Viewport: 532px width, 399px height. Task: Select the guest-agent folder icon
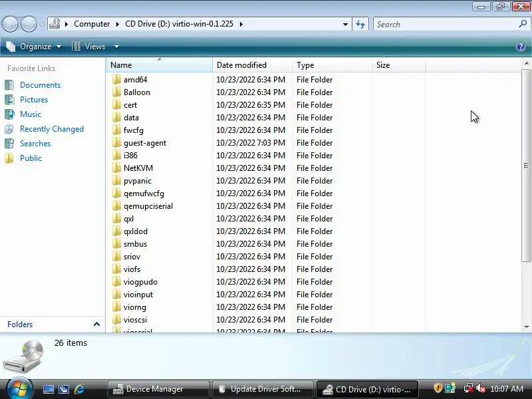(116, 142)
